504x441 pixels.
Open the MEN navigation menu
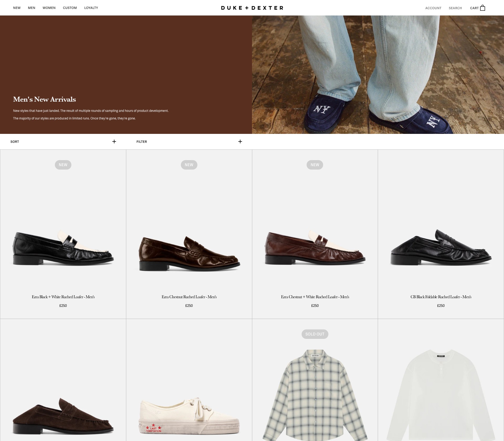[x=31, y=8]
